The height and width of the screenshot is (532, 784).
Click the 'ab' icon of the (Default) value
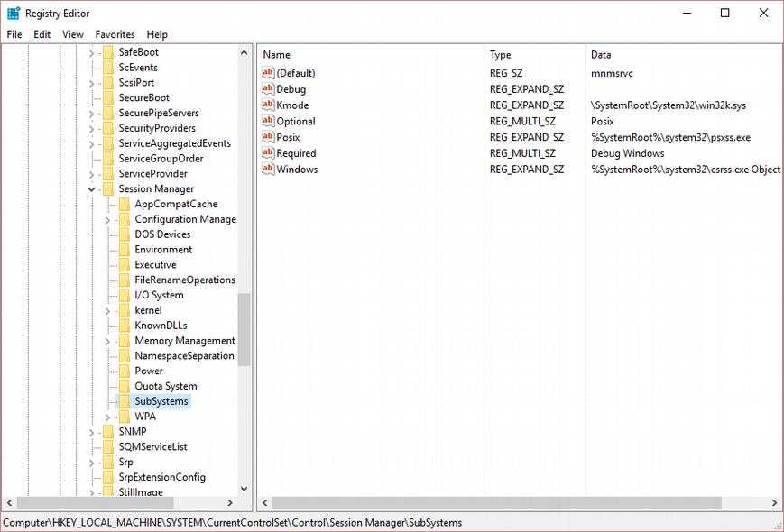(x=268, y=73)
